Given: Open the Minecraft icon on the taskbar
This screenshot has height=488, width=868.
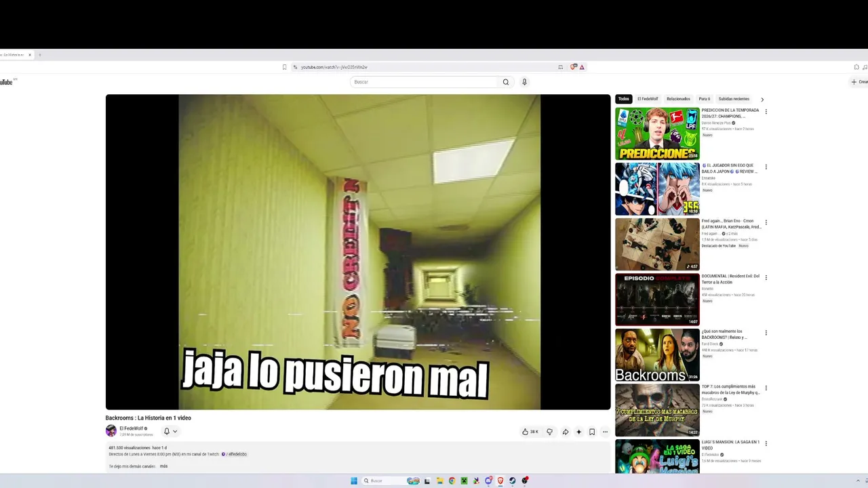Looking at the screenshot, I should tap(465, 481).
